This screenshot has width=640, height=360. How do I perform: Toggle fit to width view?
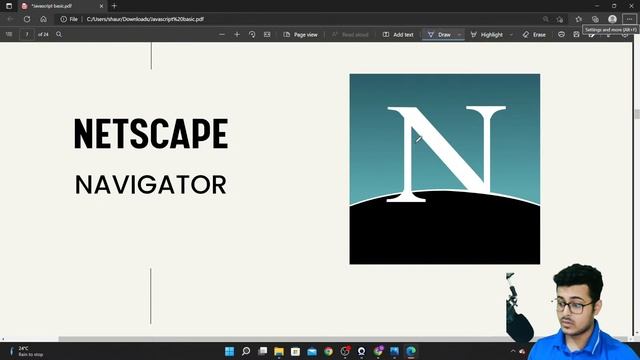(267, 35)
